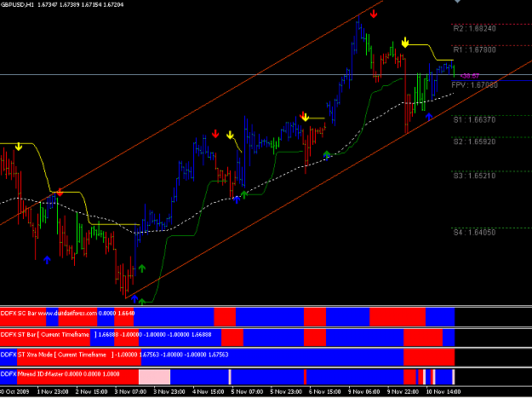Click the 6 Nov 15:00 time label

[325, 392]
